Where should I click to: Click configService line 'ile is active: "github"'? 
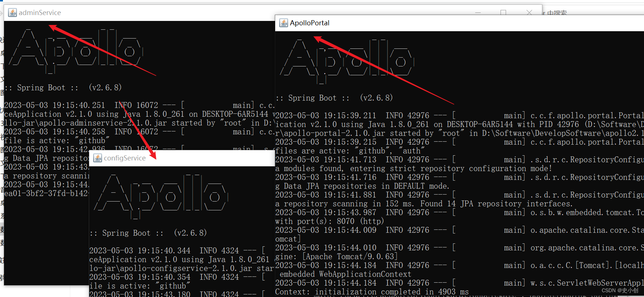click(140, 286)
